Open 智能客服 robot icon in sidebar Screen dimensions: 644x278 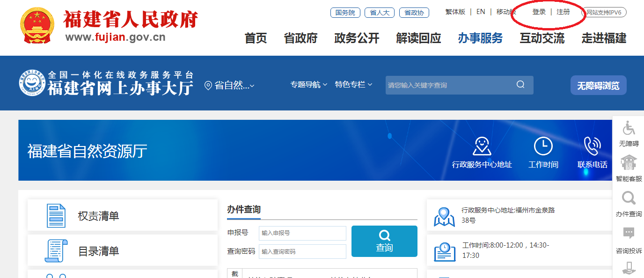(629, 163)
